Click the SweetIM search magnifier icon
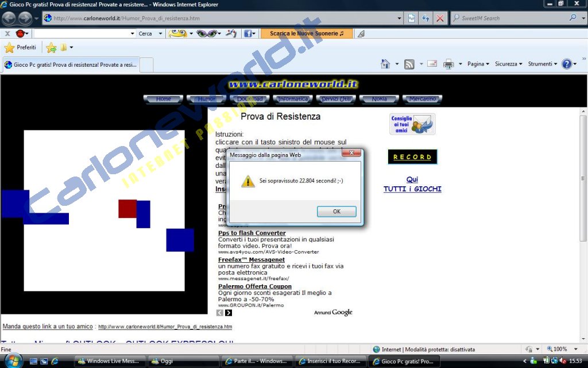 [572, 18]
